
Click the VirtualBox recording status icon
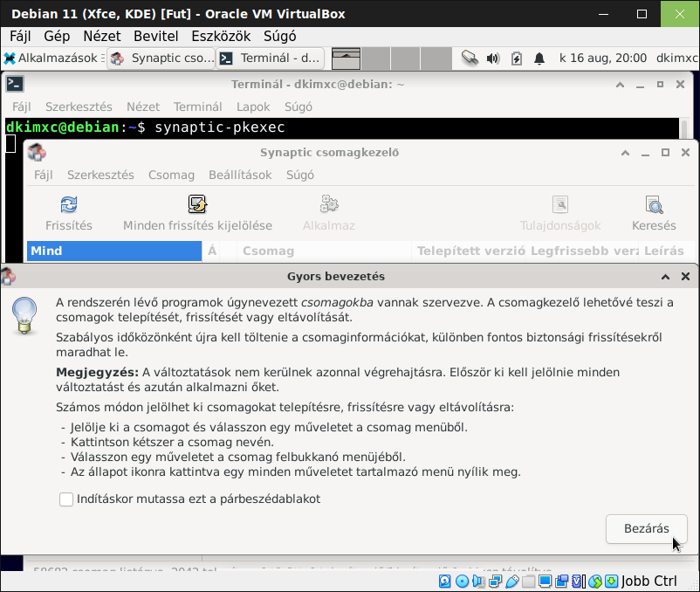click(x=562, y=581)
